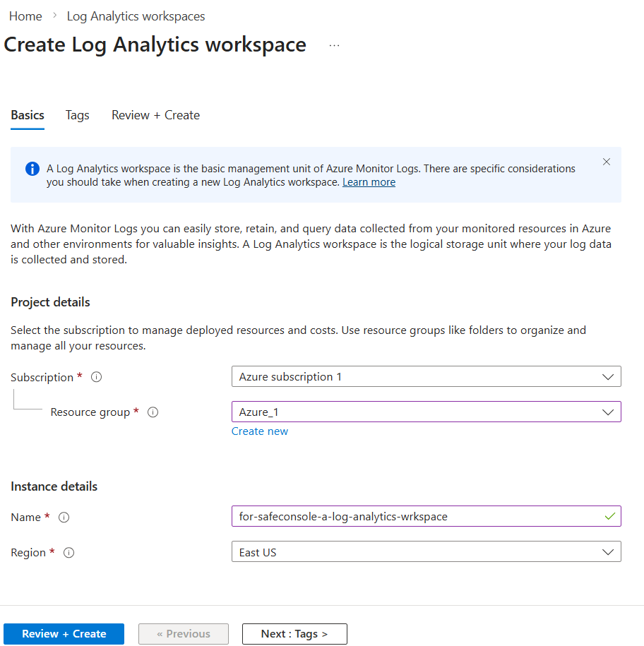This screenshot has width=644, height=646.
Task: Click the blue Review + Create button
Action: point(64,633)
